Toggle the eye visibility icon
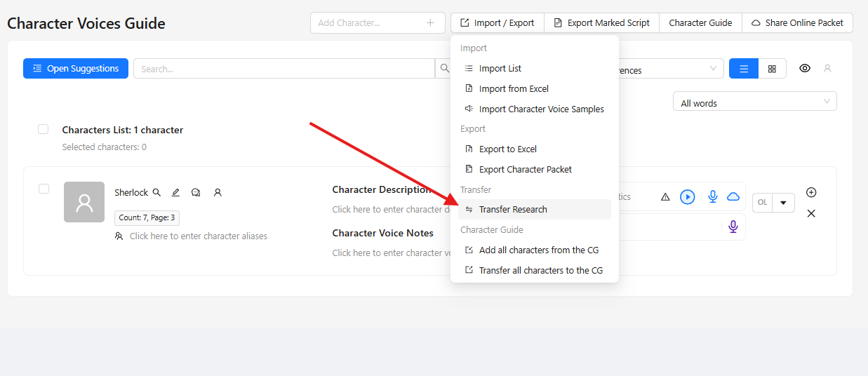Image resolution: width=868 pixels, height=376 pixels. tap(805, 69)
